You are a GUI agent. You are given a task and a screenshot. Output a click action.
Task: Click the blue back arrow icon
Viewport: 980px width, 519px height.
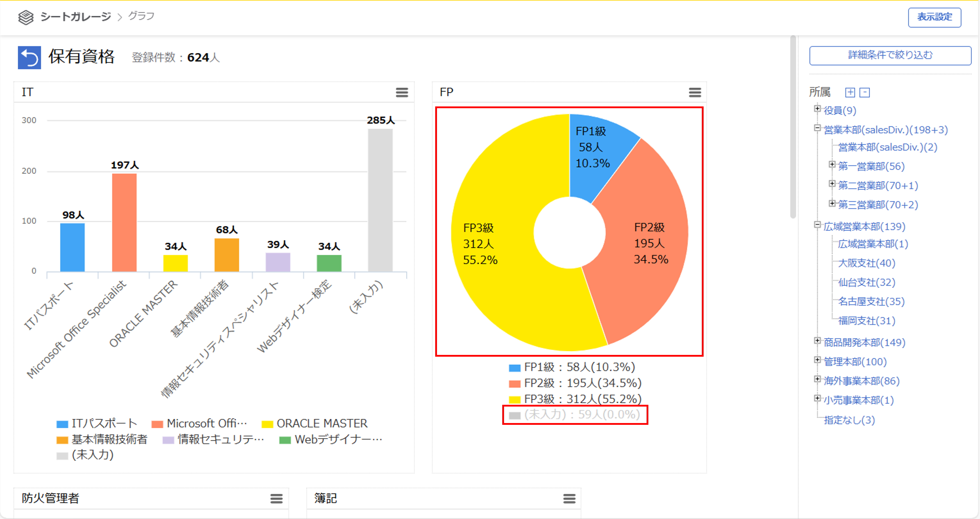(x=29, y=58)
